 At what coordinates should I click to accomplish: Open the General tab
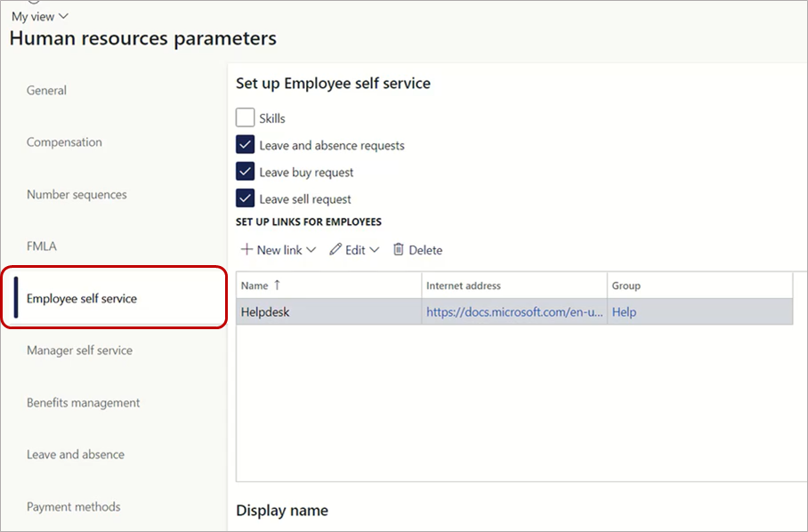point(46,91)
